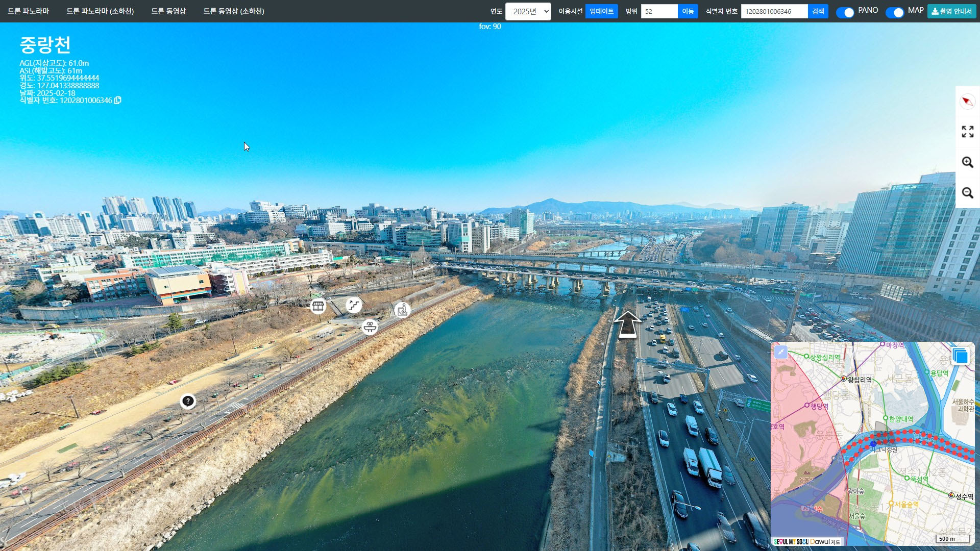The height and width of the screenshot is (551, 980).
Task: Toggle the MAP switch
Action: 894,12
